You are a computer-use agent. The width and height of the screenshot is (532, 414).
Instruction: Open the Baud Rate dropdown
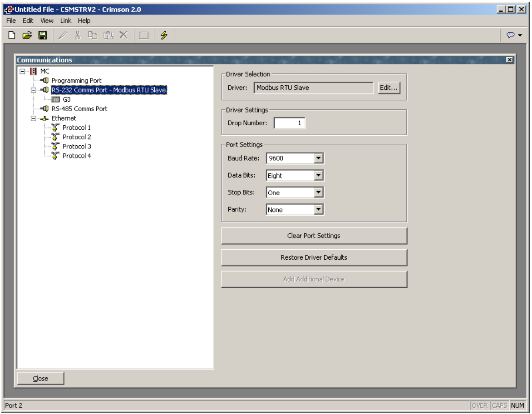(318, 158)
